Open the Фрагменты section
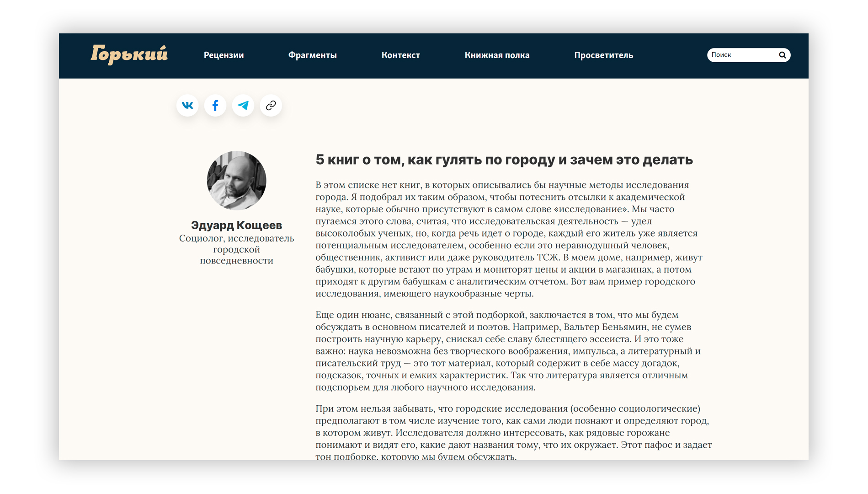Viewport: 868px width, 494px height. tap(312, 55)
